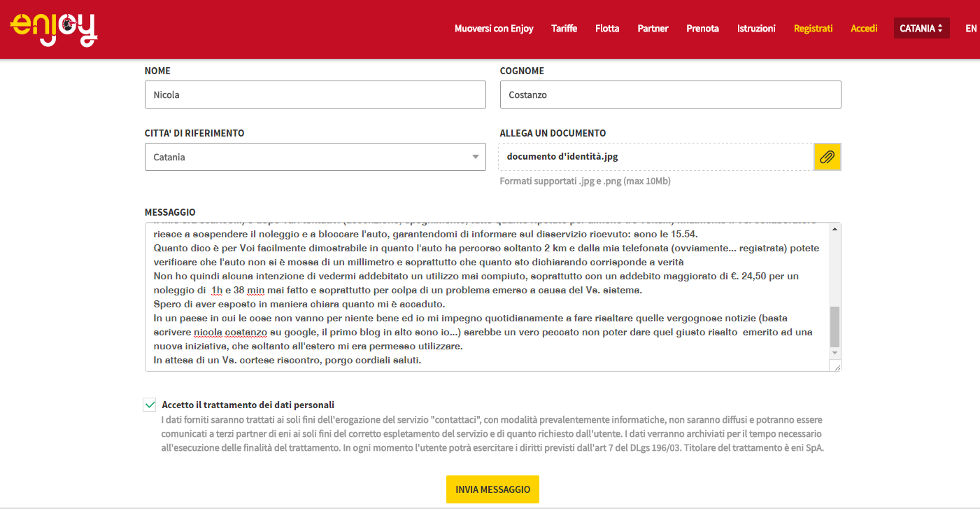Click the paperclip attach document icon
Viewport: 980px width, 509px height.
(828, 157)
